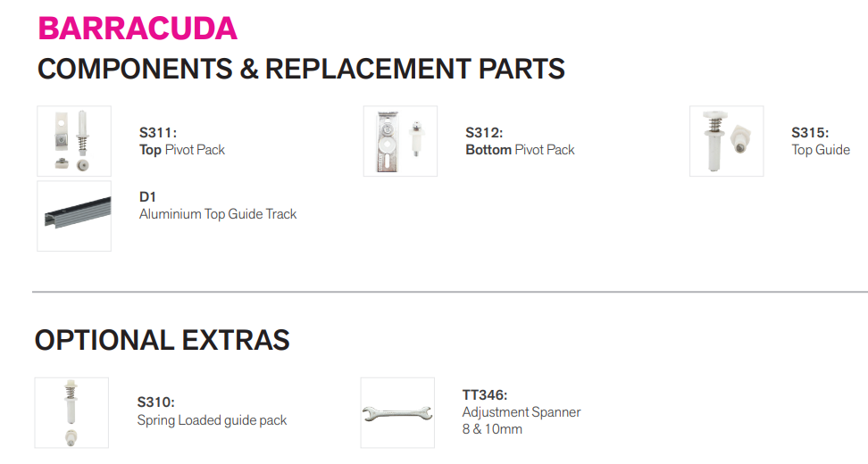
Task: Click the OPTIONAL EXTRAS heading
Action: coord(163,340)
